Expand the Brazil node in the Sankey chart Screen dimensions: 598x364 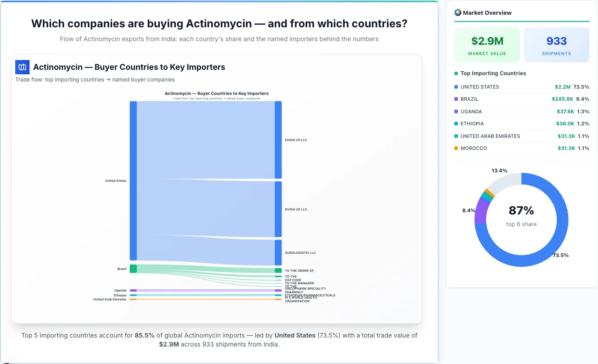132,268
